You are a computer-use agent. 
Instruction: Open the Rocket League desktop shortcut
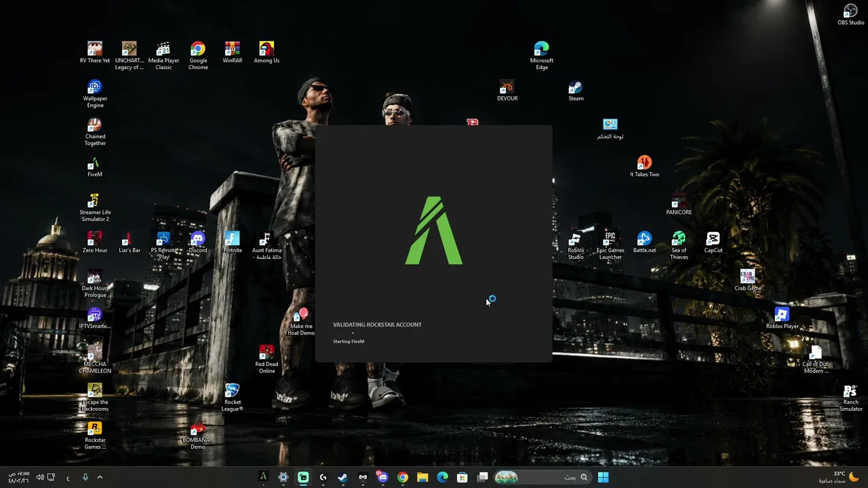click(x=233, y=398)
